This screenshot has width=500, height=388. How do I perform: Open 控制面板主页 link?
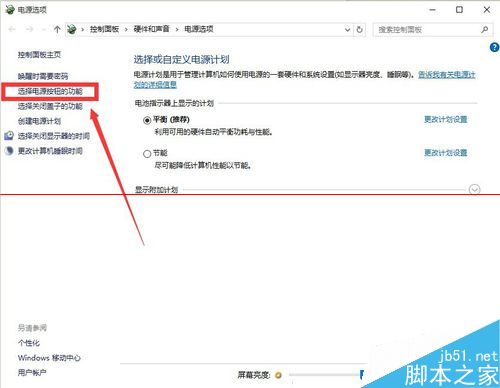(39, 55)
